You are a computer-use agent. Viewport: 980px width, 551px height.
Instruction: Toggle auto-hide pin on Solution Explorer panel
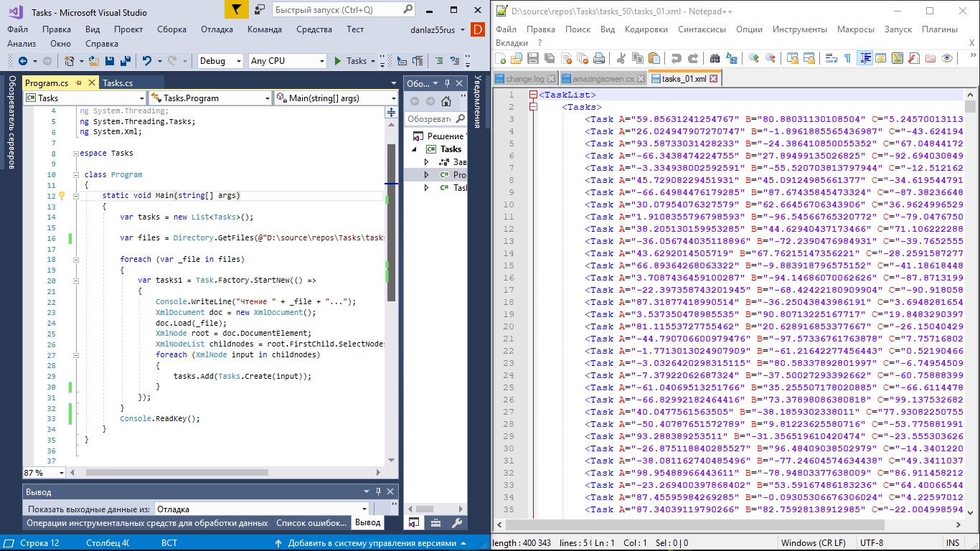447,83
